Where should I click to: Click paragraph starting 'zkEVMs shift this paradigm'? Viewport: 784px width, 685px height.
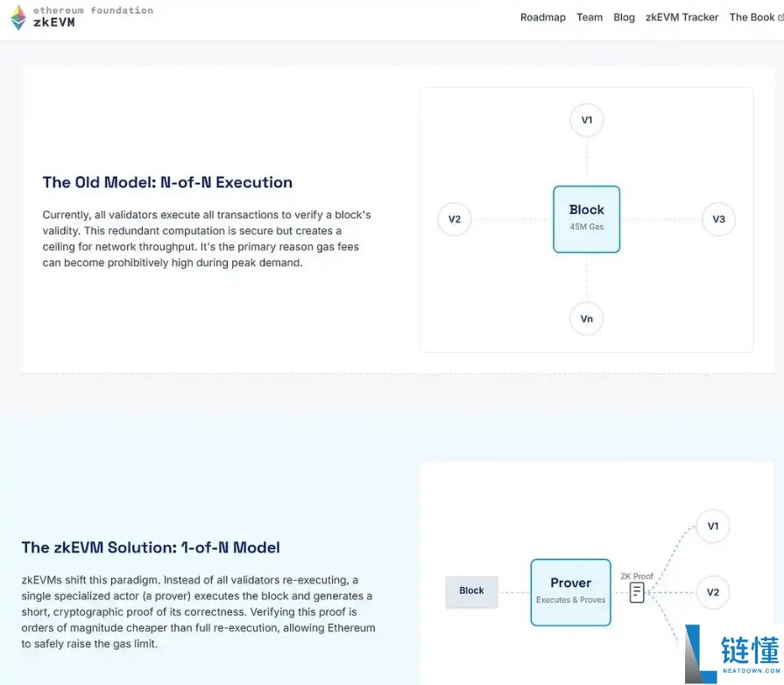[x=198, y=612]
